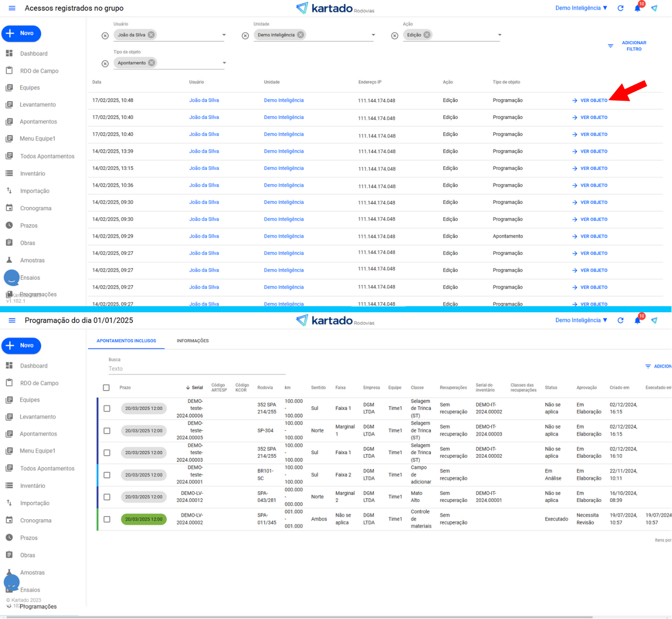Click the filter icon beside ADICIONAR FILTRO

click(610, 46)
